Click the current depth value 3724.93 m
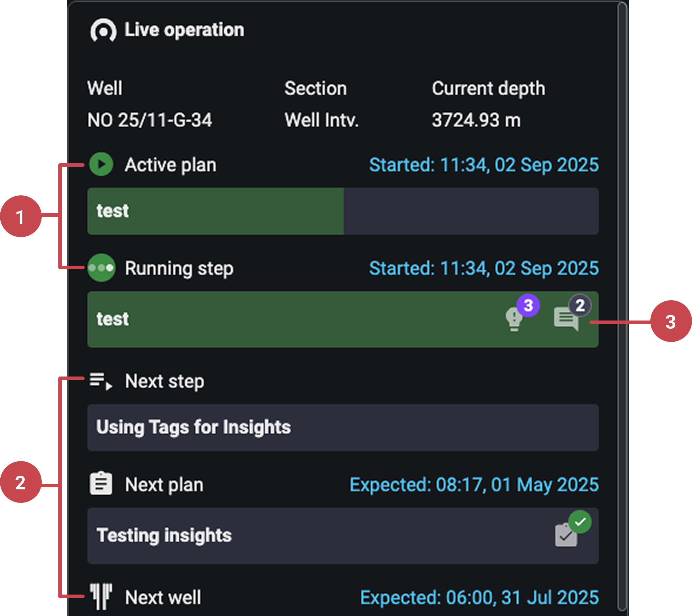The width and height of the screenshot is (692, 616). (x=476, y=120)
